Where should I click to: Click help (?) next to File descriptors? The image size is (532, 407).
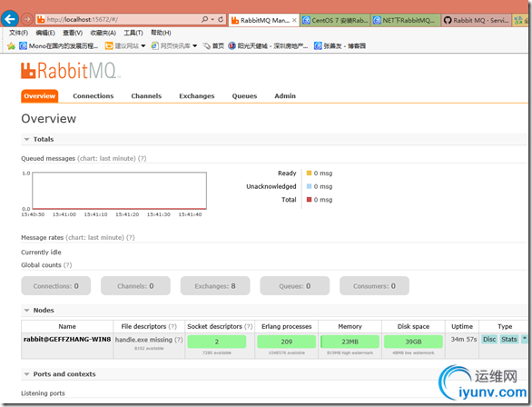pyautogui.click(x=172, y=326)
